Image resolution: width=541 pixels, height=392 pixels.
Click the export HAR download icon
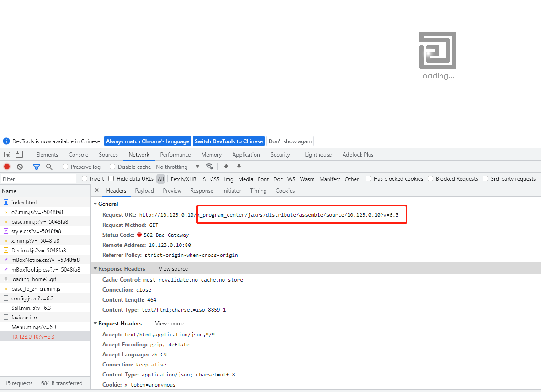(x=239, y=167)
